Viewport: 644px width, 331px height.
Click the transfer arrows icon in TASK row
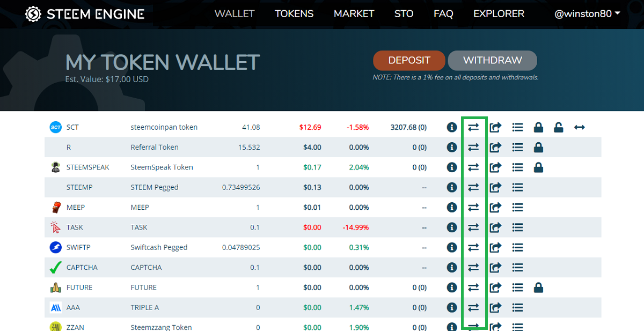point(473,227)
